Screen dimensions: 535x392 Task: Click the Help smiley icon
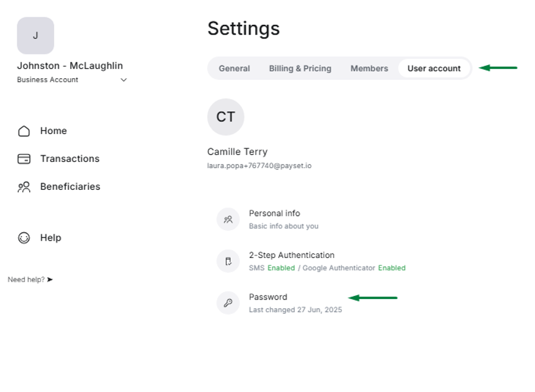pyautogui.click(x=24, y=238)
